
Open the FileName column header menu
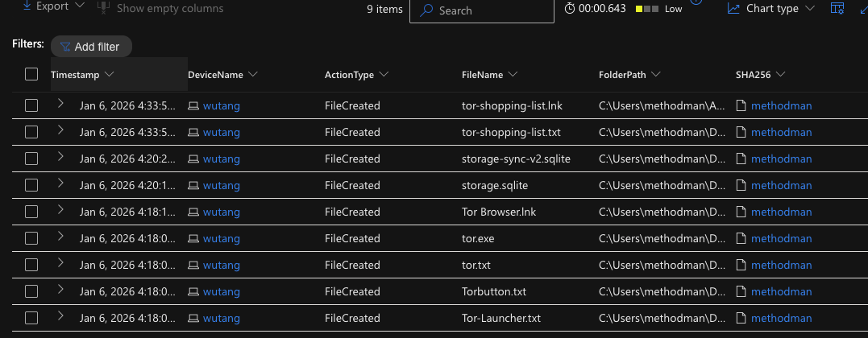pyautogui.click(x=512, y=74)
